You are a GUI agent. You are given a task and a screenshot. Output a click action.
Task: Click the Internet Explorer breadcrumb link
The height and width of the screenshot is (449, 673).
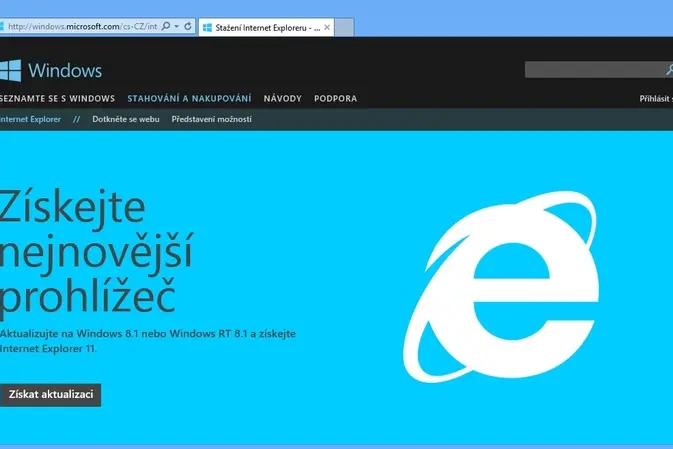[x=30, y=119]
